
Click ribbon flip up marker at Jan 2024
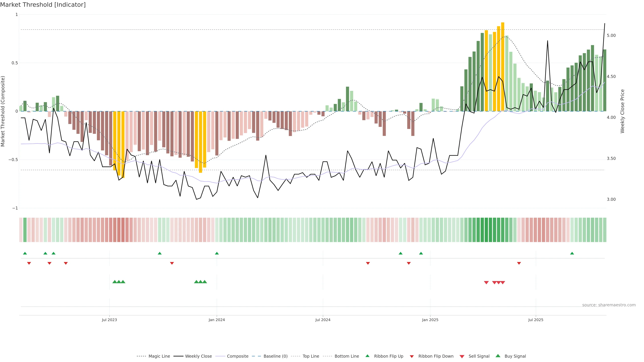pyautogui.click(x=217, y=253)
